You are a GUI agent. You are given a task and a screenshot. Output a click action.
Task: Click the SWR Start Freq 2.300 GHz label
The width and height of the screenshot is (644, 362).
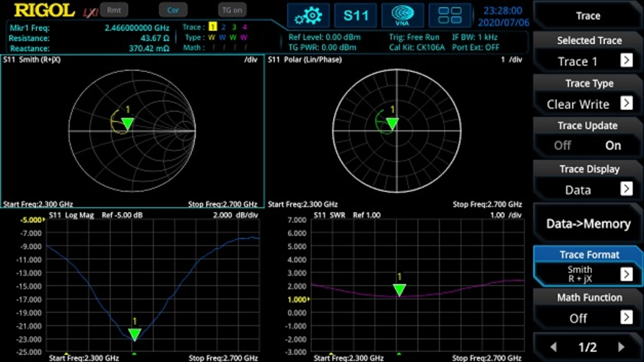click(x=349, y=358)
